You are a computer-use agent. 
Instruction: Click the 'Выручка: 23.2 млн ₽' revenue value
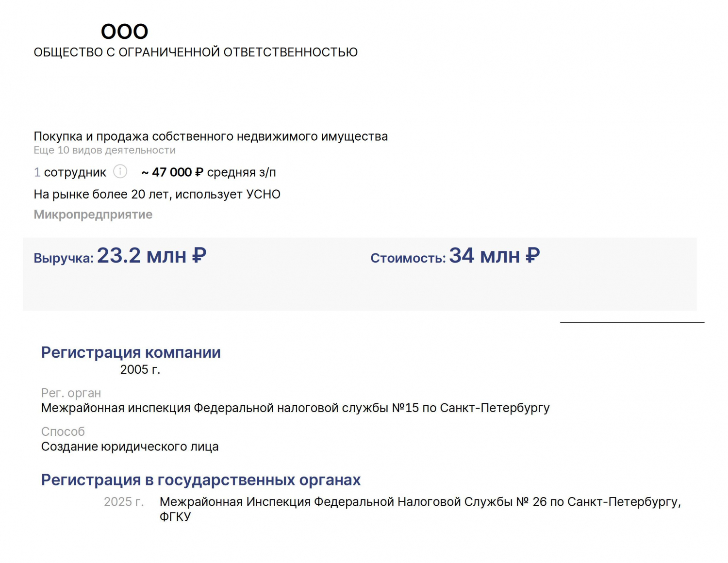(x=120, y=256)
